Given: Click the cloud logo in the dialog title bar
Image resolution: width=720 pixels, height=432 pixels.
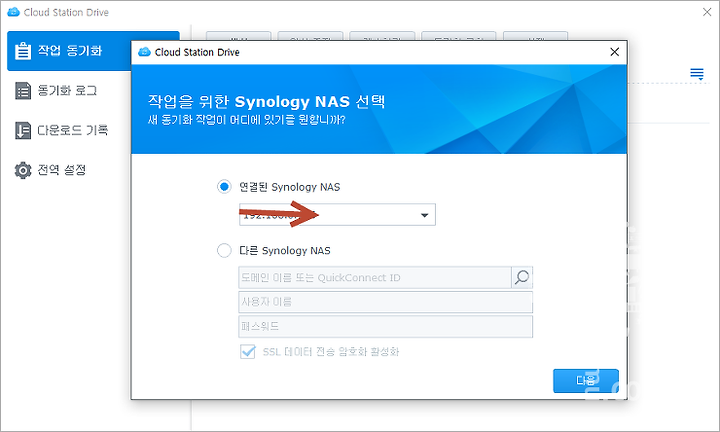Looking at the screenshot, I should (145, 52).
